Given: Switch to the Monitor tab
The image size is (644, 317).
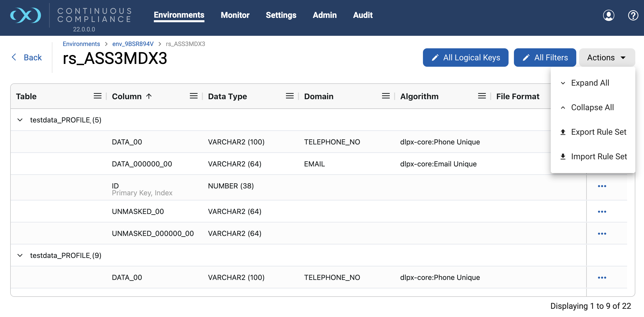Looking at the screenshot, I should [235, 15].
